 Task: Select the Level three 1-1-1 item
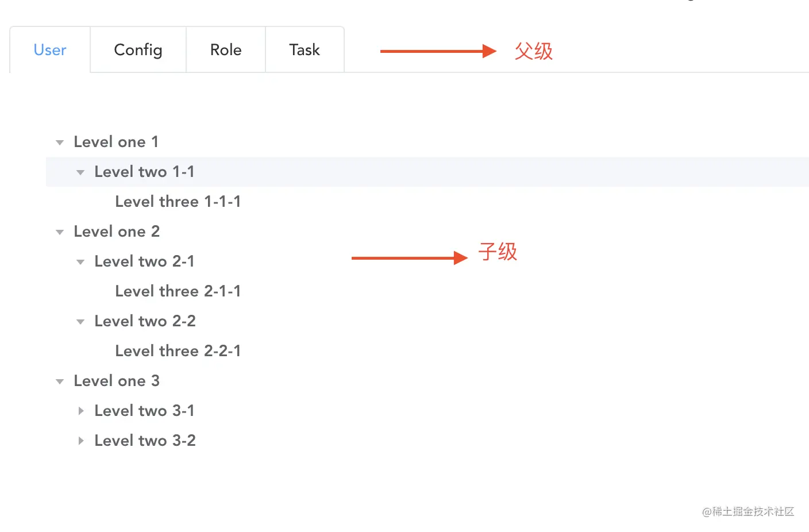coord(178,202)
